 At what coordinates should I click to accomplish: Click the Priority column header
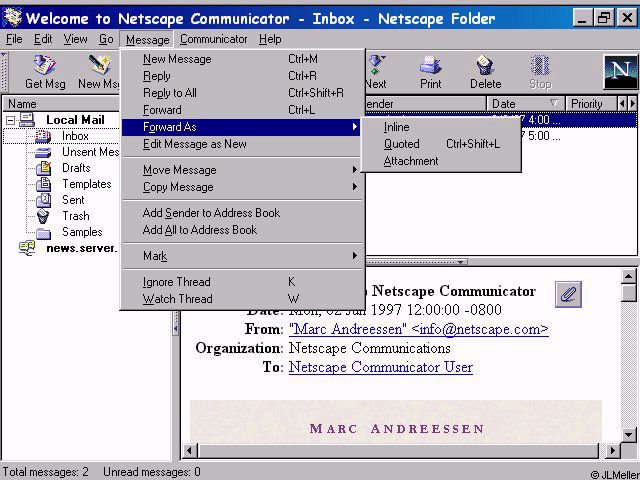[x=590, y=104]
